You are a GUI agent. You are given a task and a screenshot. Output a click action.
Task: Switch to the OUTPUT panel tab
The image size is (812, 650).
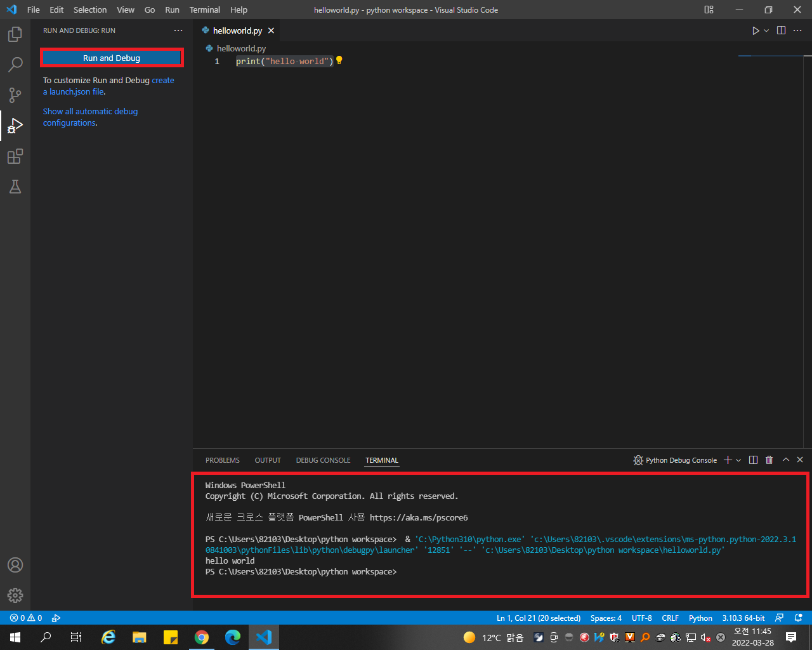click(x=268, y=460)
